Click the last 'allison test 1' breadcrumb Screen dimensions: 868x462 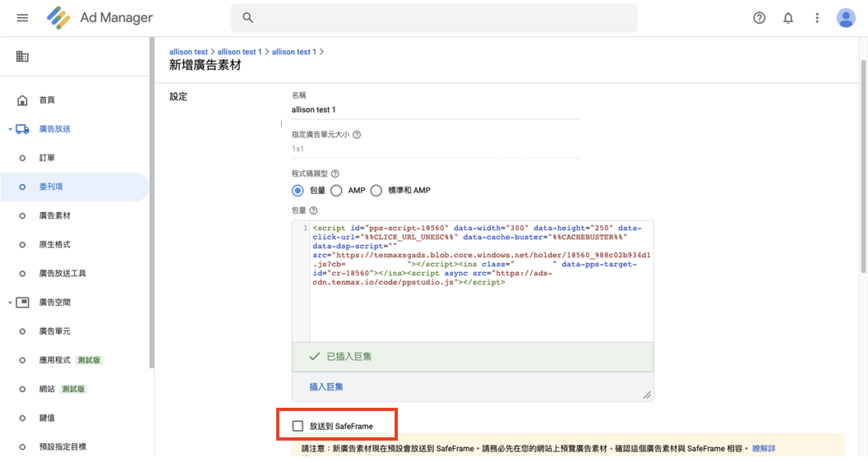[x=294, y=52]
